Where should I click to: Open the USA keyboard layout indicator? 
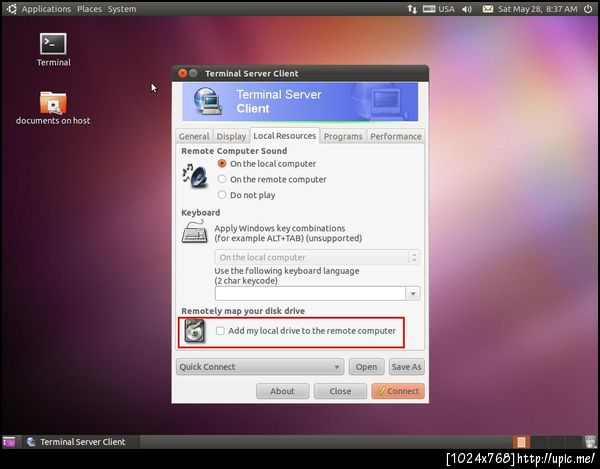[x=439, y=9]
